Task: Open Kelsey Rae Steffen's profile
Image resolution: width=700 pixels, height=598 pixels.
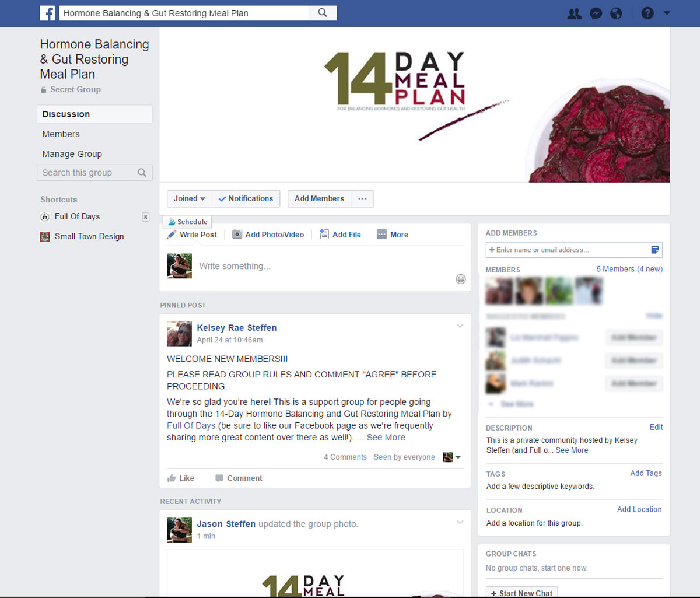Action: tap(237, 328)
